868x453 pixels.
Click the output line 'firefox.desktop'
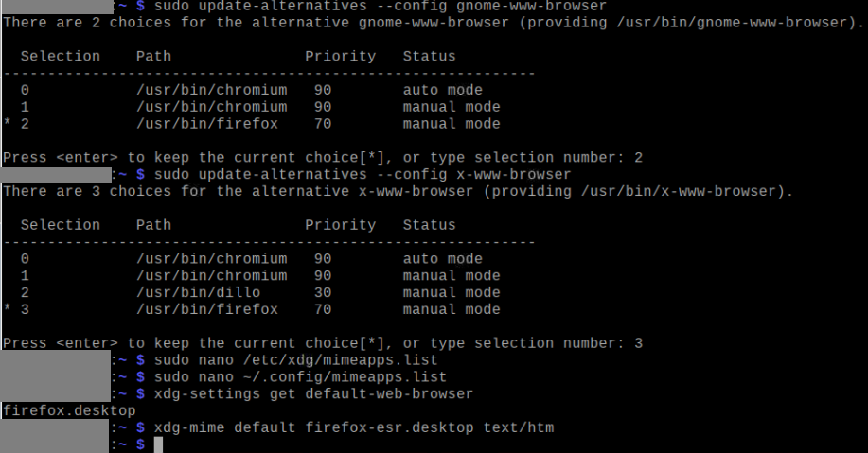[69, 411]
